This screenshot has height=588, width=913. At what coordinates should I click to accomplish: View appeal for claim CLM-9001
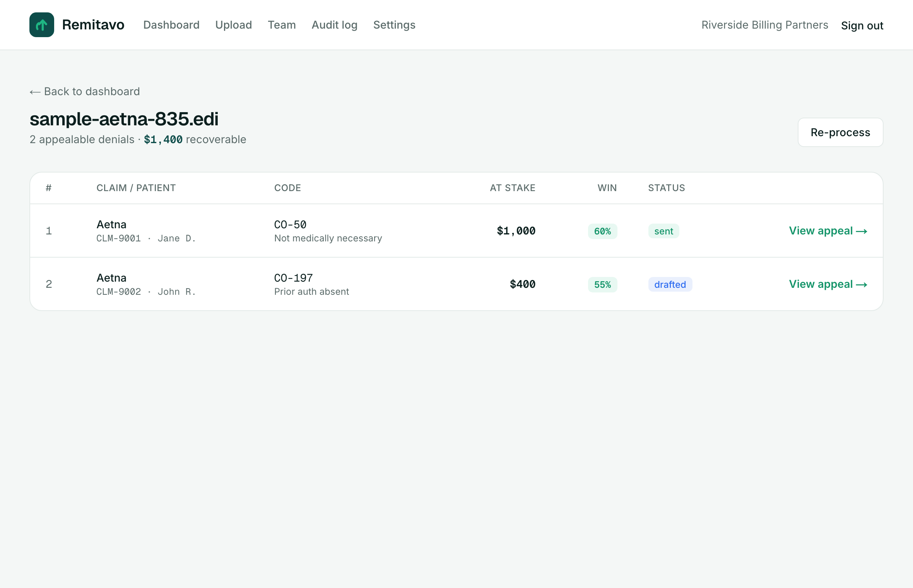point(828,231)
